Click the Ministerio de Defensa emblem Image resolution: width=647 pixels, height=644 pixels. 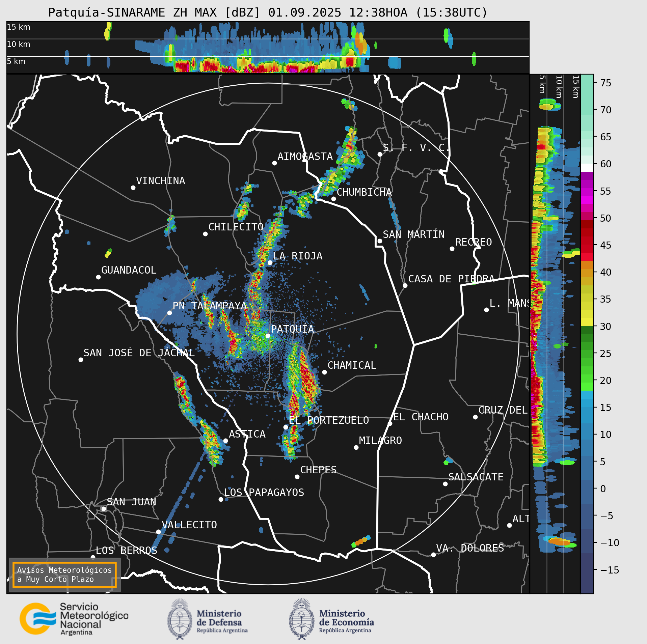(180, 619)
